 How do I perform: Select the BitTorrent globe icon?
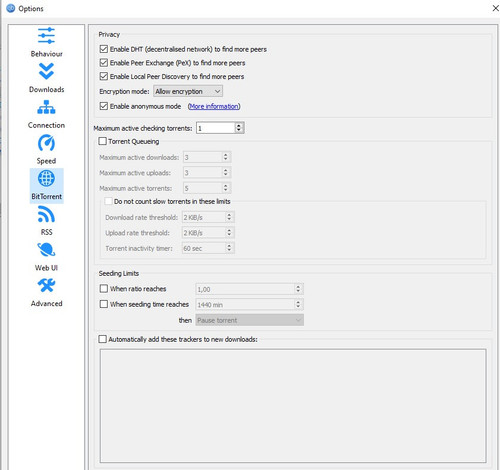pos(46,178)
